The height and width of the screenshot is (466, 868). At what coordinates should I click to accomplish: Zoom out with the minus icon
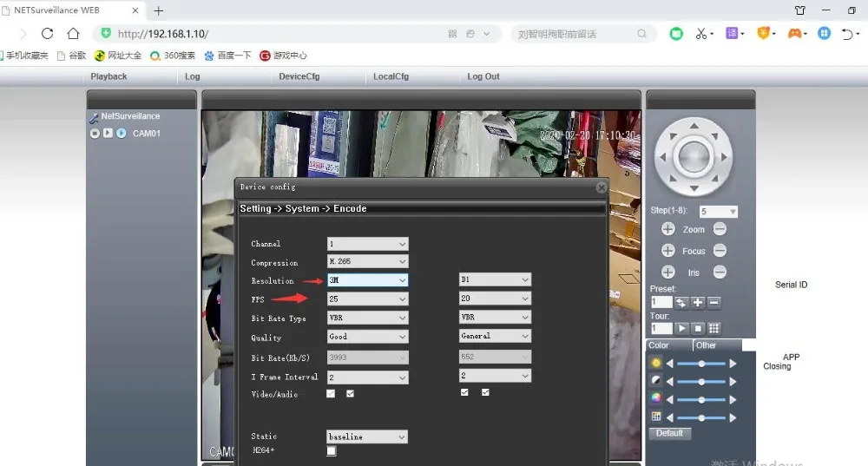720,228
